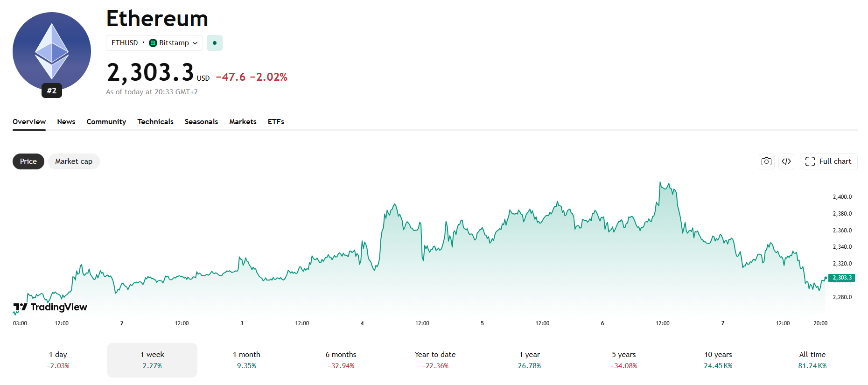Select the 10 years range
This screenshot has width=868, height=385.
pyautogui.click(x=718, y=360)
